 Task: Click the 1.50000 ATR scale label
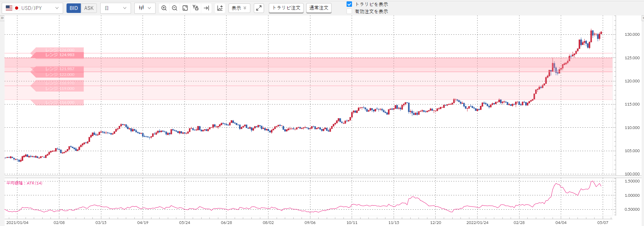pyautogui.click(x=632, y=181)
